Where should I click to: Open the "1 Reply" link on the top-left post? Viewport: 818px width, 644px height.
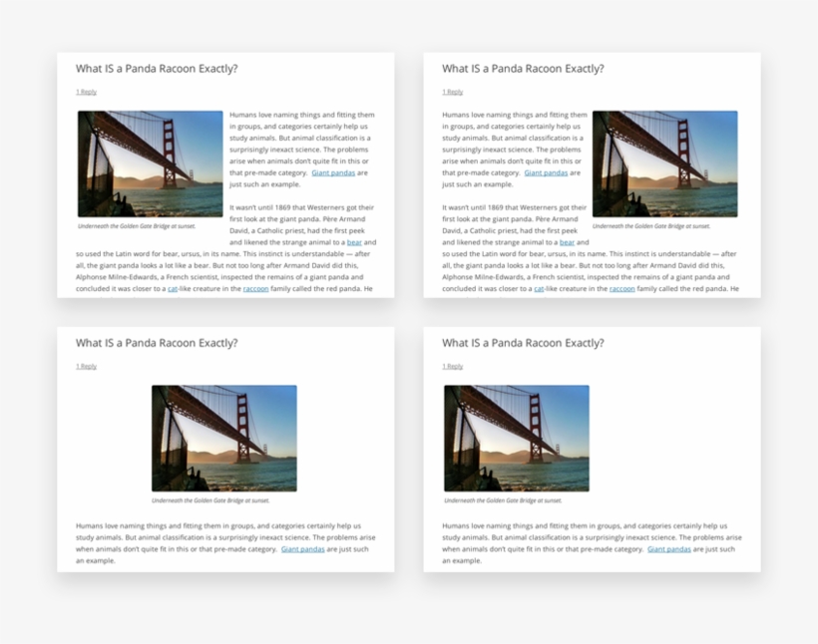[x=88, y=91]
